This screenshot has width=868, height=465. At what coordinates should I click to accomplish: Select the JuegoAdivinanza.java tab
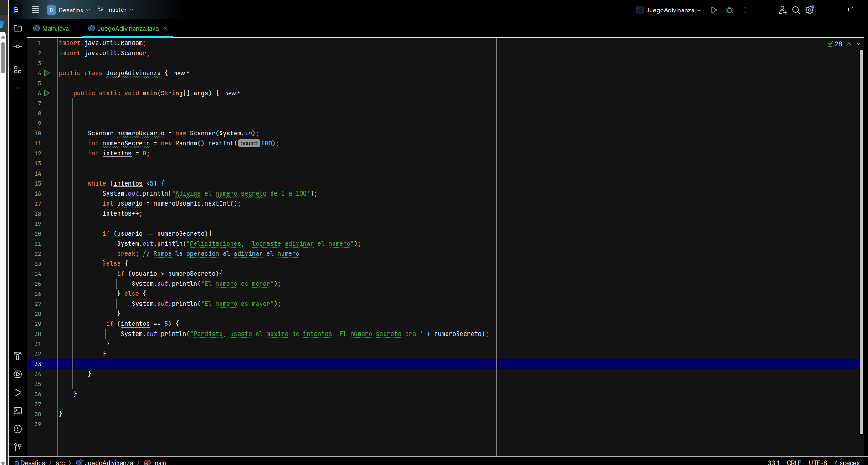(x=124, y=28)
